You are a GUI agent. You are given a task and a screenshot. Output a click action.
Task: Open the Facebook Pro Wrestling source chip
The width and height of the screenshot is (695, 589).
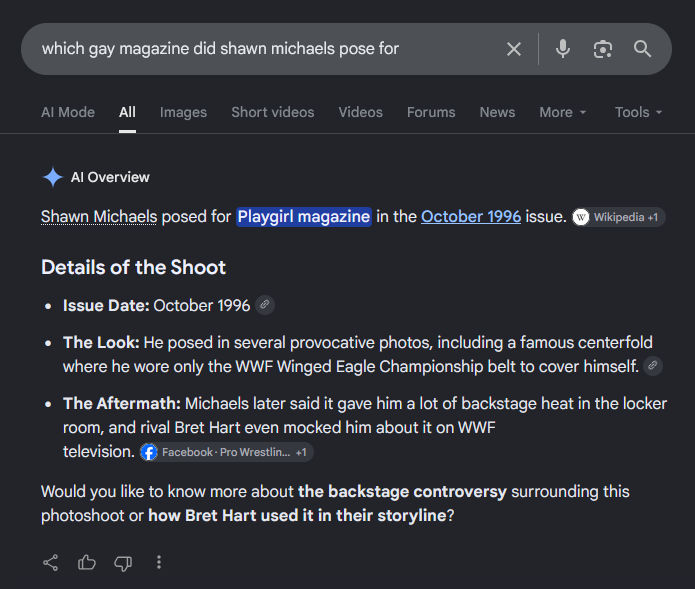coord(226,452)
